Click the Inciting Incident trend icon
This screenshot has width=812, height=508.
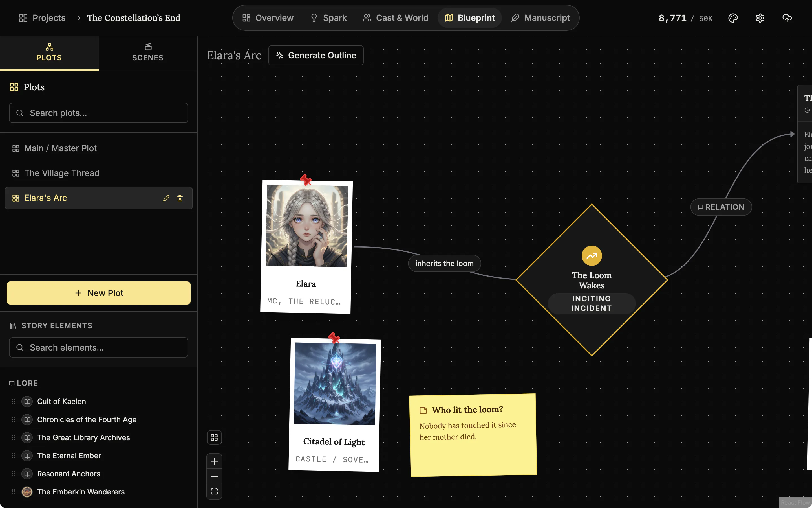592,256
